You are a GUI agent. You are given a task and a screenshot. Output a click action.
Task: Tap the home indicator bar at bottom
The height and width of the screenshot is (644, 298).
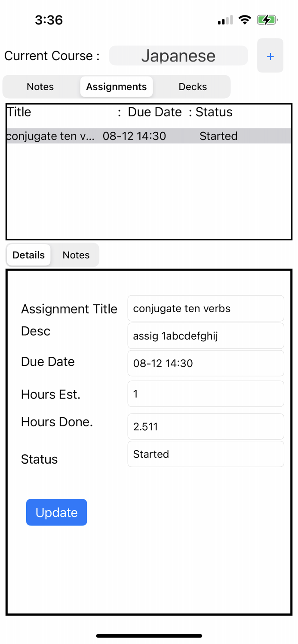click(x=149, y=636)
